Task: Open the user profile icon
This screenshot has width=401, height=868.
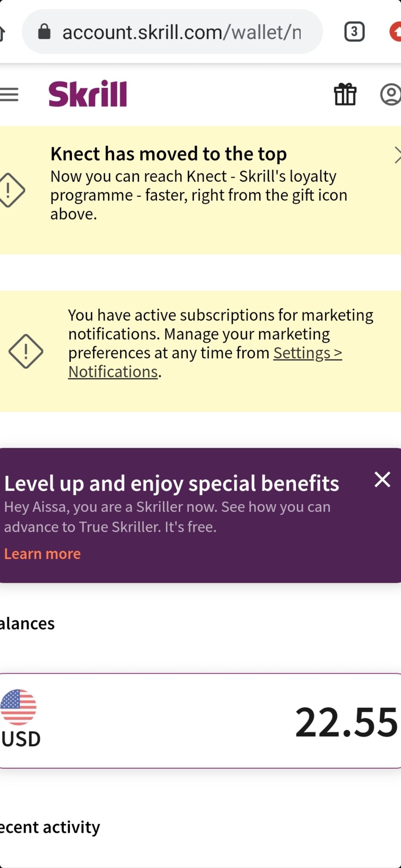Action: click(391, 94)
